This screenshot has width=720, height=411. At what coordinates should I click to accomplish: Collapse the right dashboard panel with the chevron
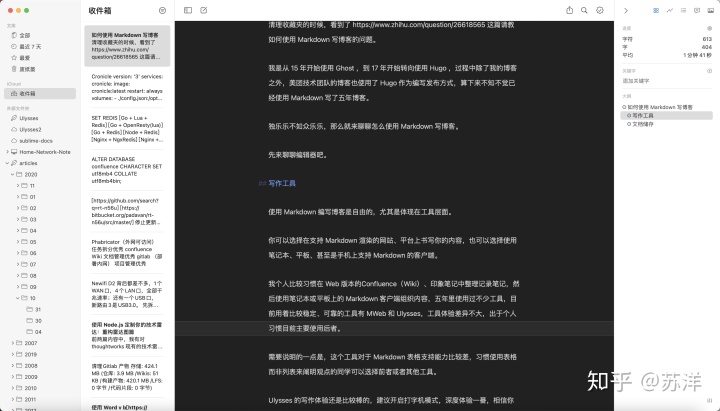[625, 11]
